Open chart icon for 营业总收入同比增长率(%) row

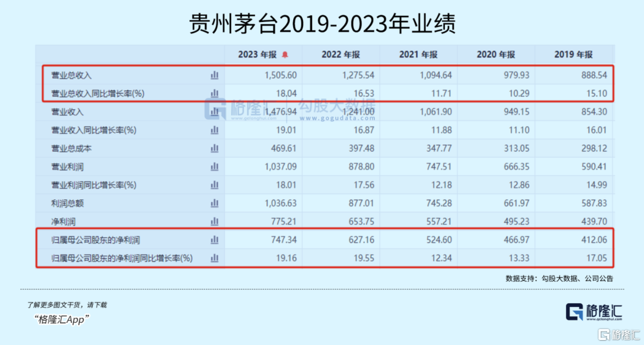[214, 93]
